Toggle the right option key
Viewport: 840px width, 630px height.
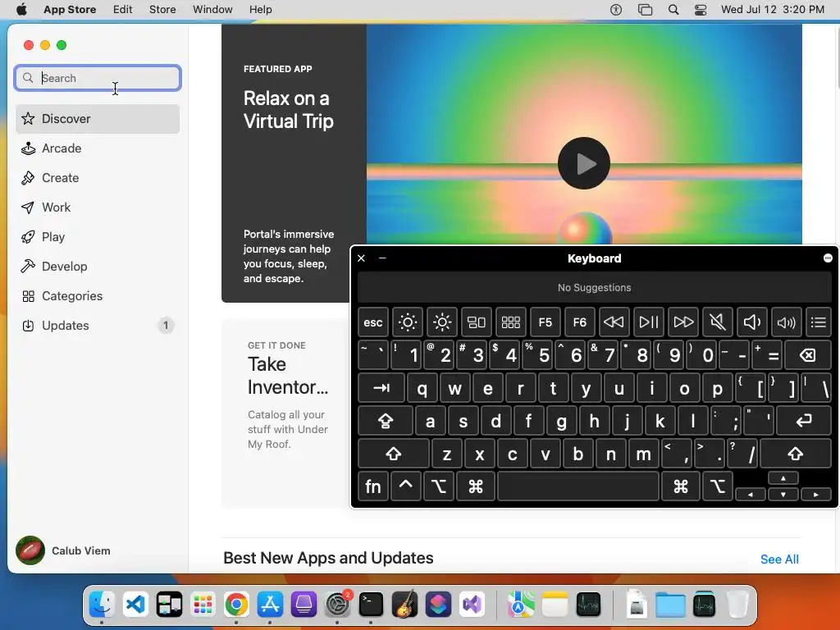717,486
